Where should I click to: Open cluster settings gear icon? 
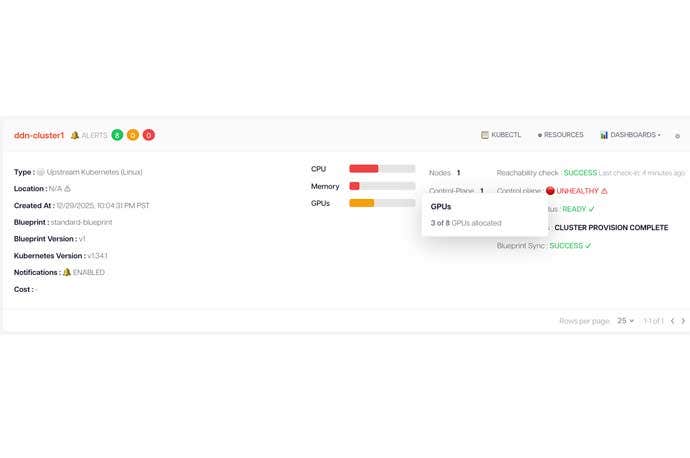click(x=677, y=135)
